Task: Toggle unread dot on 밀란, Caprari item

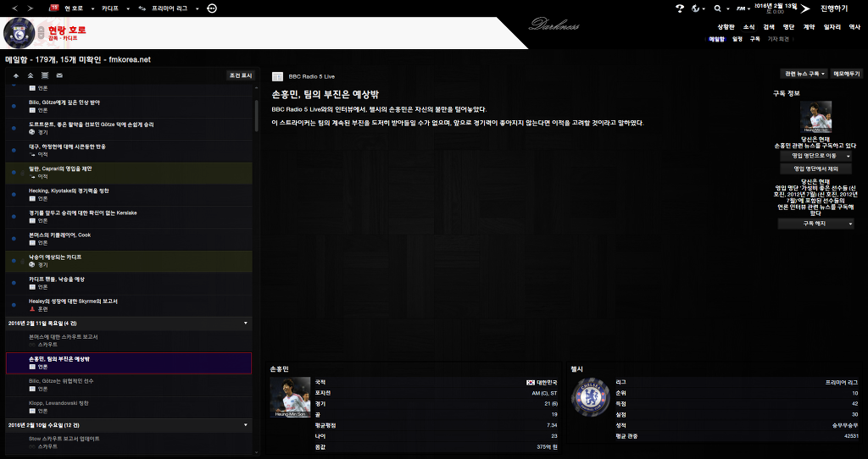Action: 14,173
